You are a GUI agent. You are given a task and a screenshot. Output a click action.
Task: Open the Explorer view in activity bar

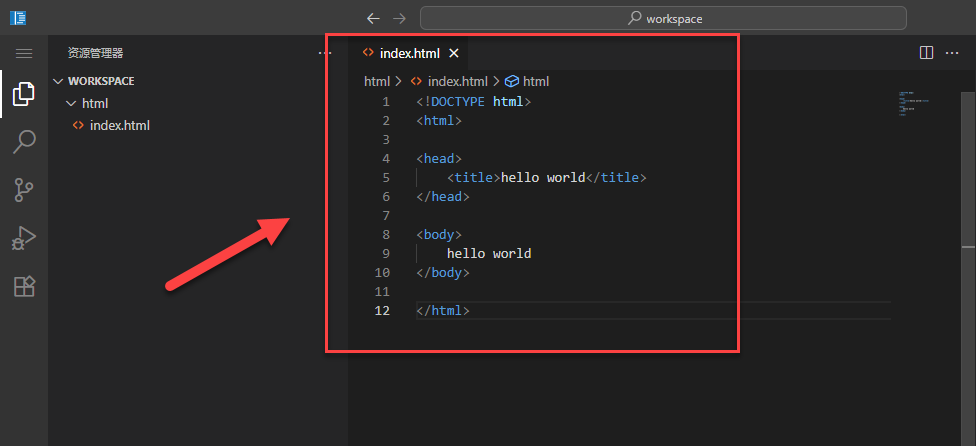[24, 95]
